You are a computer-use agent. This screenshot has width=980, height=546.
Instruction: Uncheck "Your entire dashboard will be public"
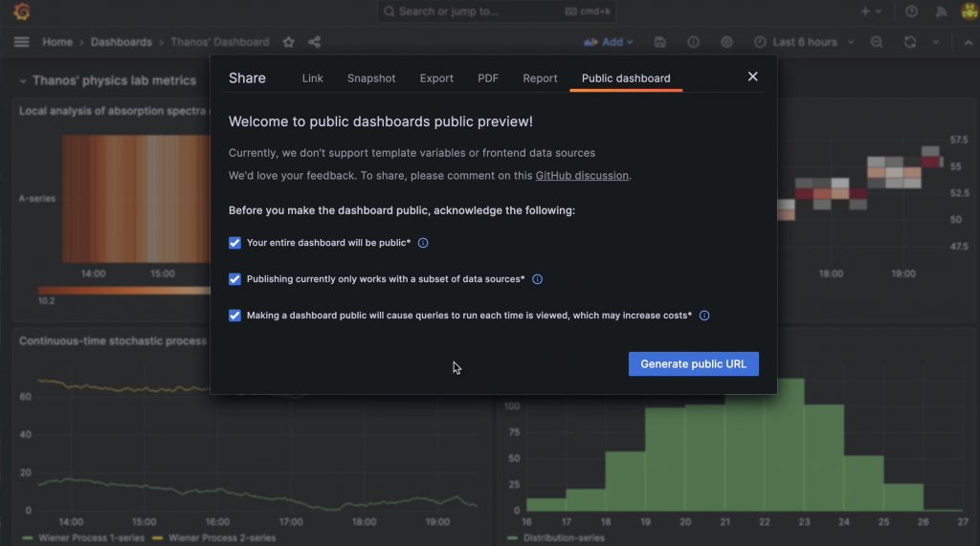click(234, 243)
